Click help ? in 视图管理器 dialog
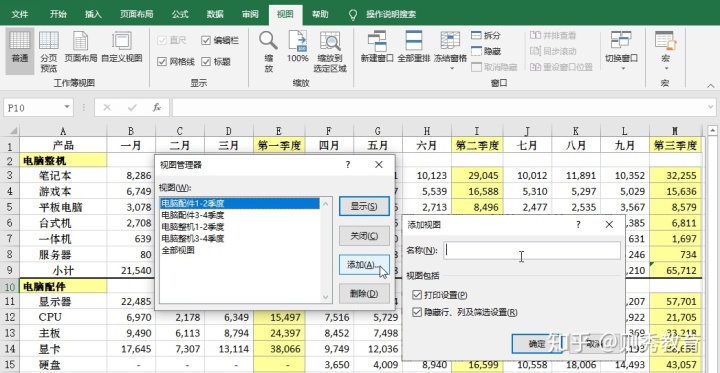This screenshot has width=720, height=373. 348,164
